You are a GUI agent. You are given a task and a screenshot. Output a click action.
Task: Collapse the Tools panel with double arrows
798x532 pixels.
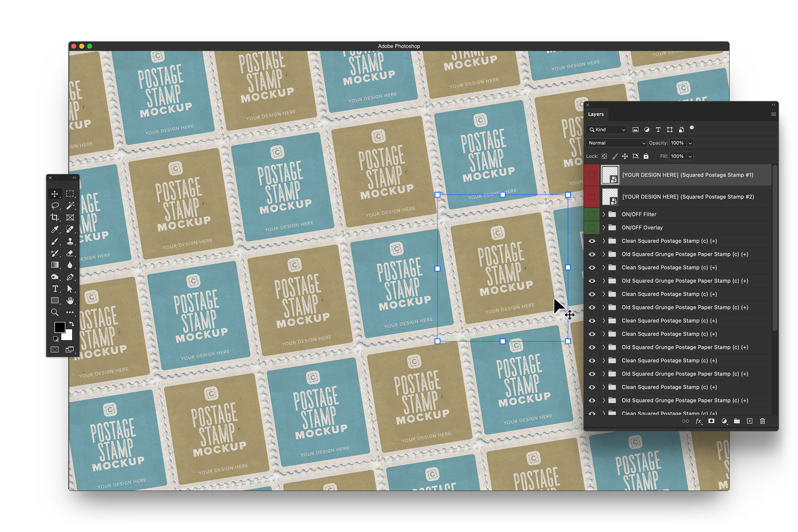pyautogui.click(x=74, y=177)
